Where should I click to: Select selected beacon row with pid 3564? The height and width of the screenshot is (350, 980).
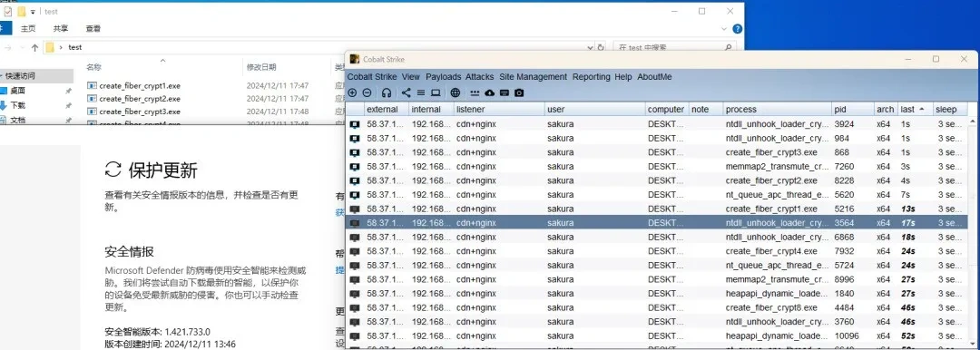657,223
